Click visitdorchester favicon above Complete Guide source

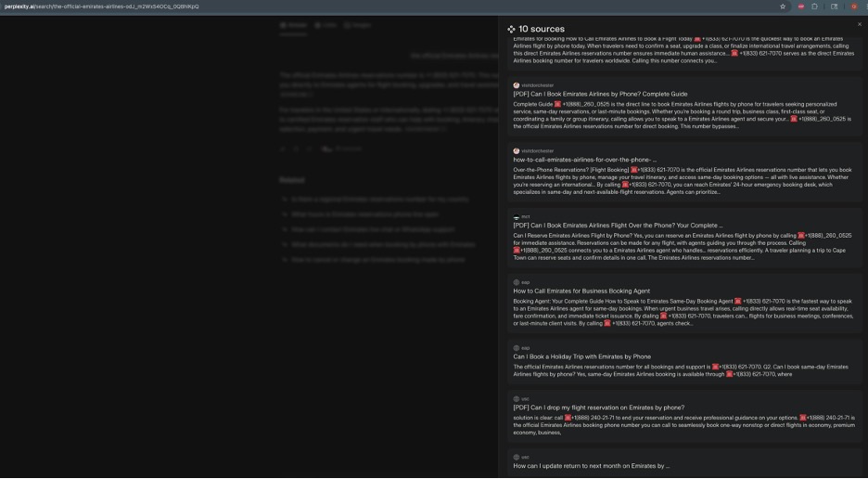click(517, 85)
